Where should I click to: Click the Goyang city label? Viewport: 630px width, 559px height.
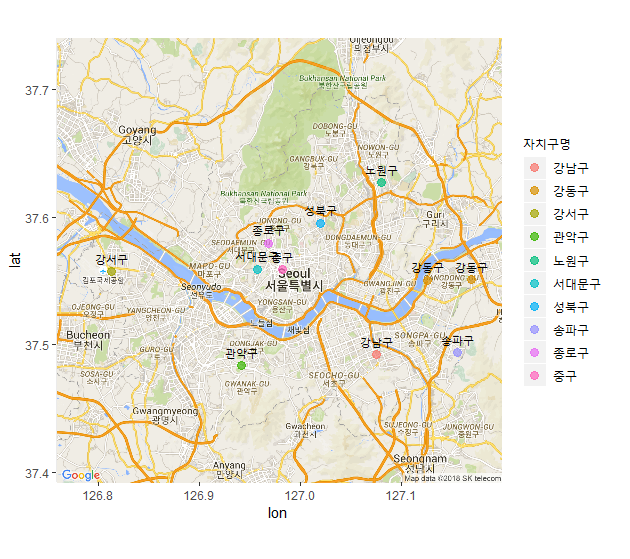click(137, 135)
